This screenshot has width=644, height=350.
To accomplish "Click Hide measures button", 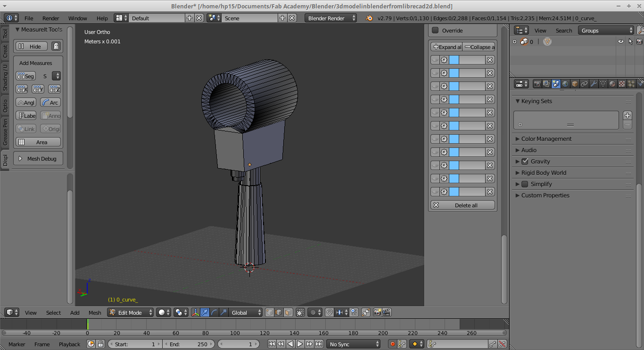I will [32, 46].
